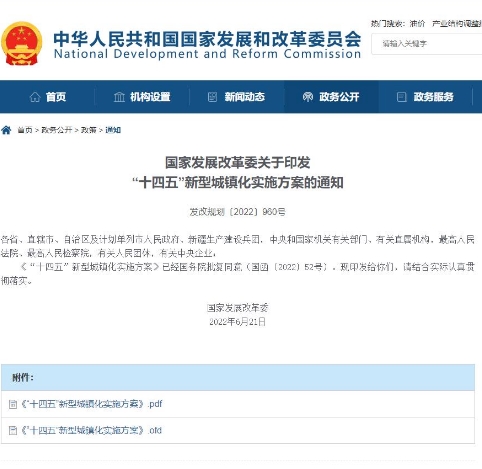Select the 政务服务 menu item
This screenshot has width=482, height=469.
pos(426,97)
